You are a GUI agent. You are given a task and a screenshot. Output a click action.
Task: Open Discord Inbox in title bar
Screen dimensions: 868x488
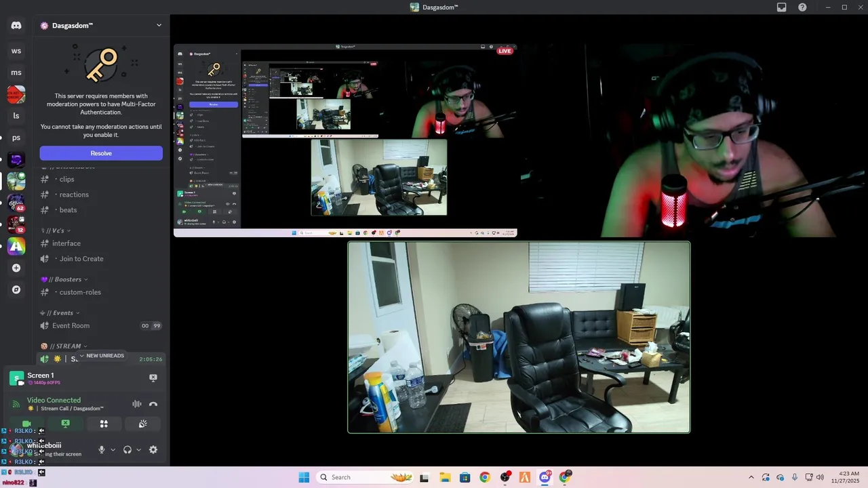[x=781, y=7]
